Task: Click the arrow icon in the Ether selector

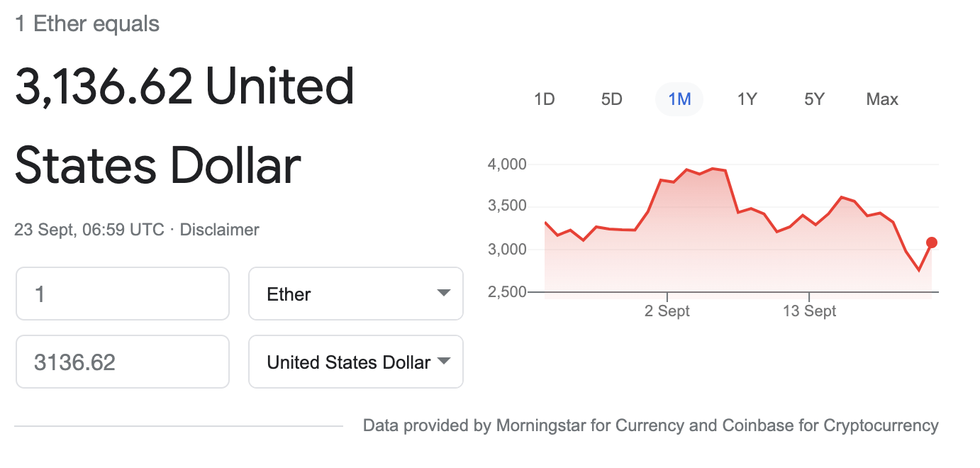Action: pos(444,294)
